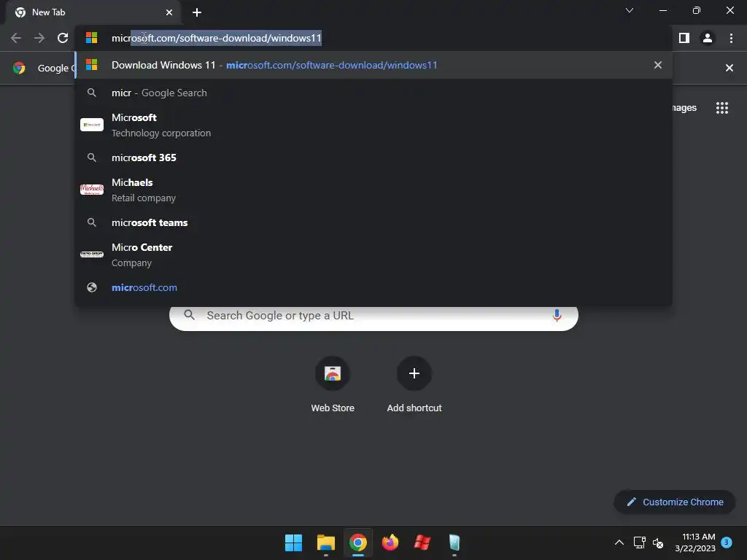Select Download Windows 11 suggestion
The width and height of the screenshot is (747, 560).
374,65
